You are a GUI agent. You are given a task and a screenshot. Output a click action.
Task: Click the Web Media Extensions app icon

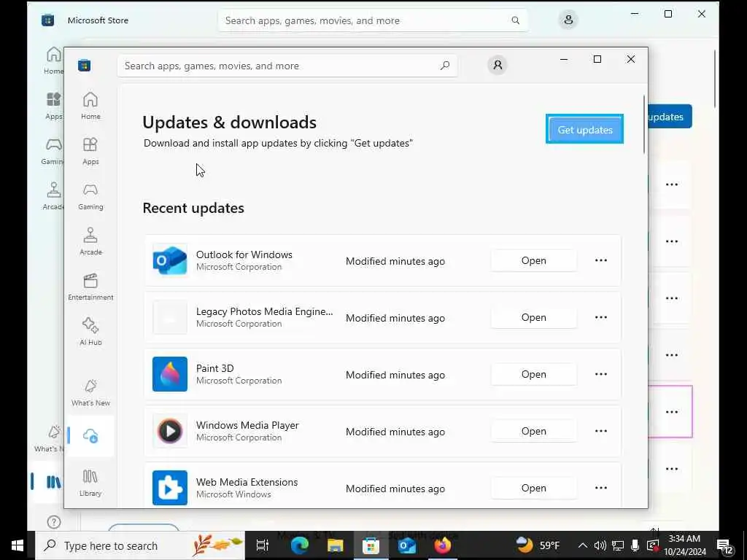(169, 488)
